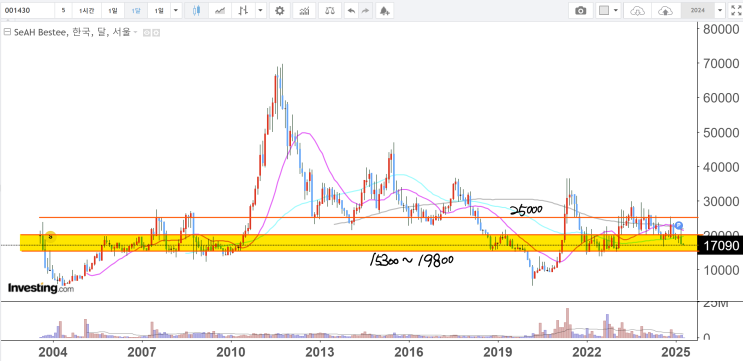Open the compare symbols scale icon
Image resolution: width=743 pixels, height=361 pixels.
click(x=330, y=10)
